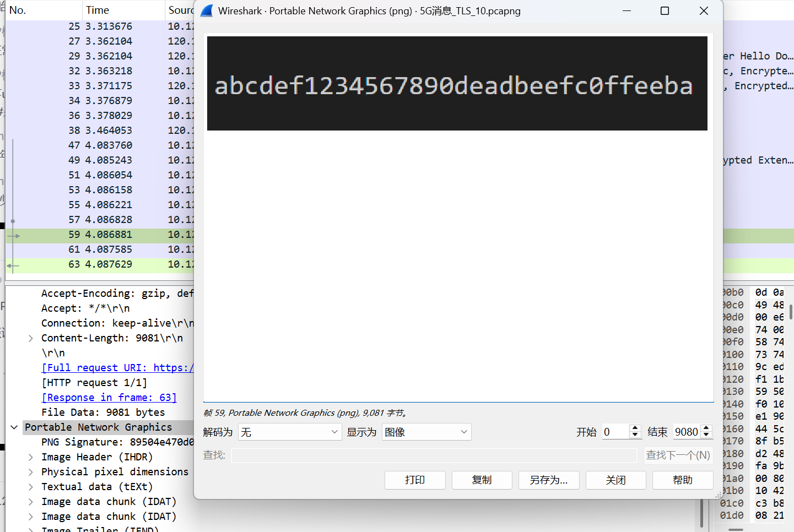
Task: Select packet number 53 in packet list
Action: pos(100,190)
